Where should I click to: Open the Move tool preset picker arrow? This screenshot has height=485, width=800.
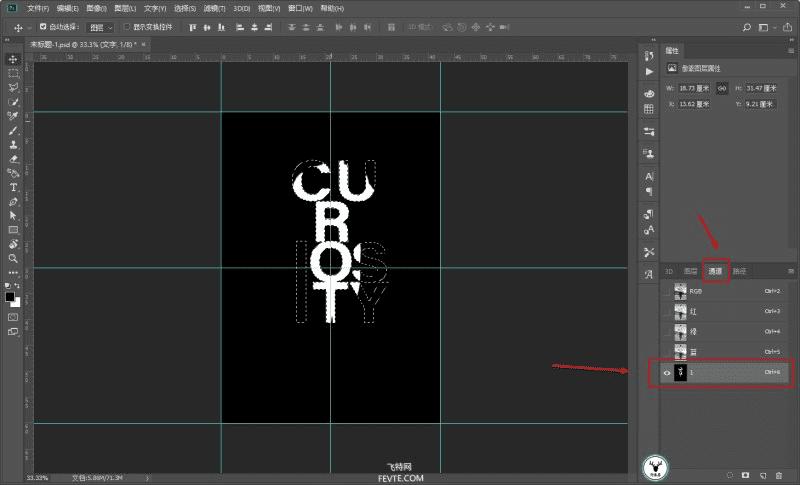click(30, 28)
